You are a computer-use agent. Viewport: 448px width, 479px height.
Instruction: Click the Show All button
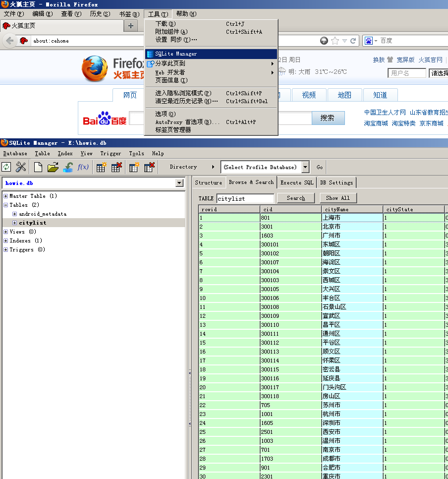tap(337, 198)
